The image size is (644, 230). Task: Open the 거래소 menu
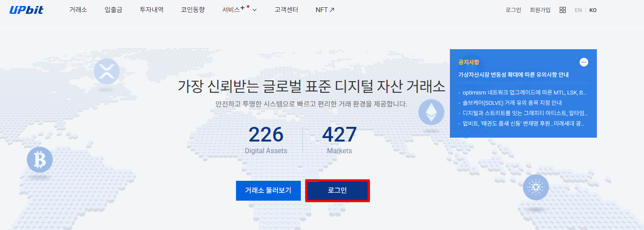pyautogui.click(x=78, y=10)
